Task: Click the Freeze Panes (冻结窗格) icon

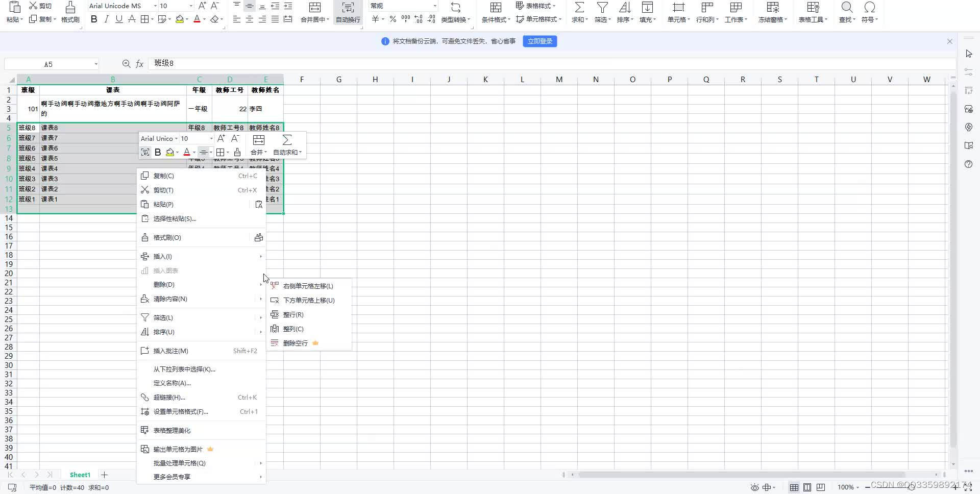Action: coord(773,7)
